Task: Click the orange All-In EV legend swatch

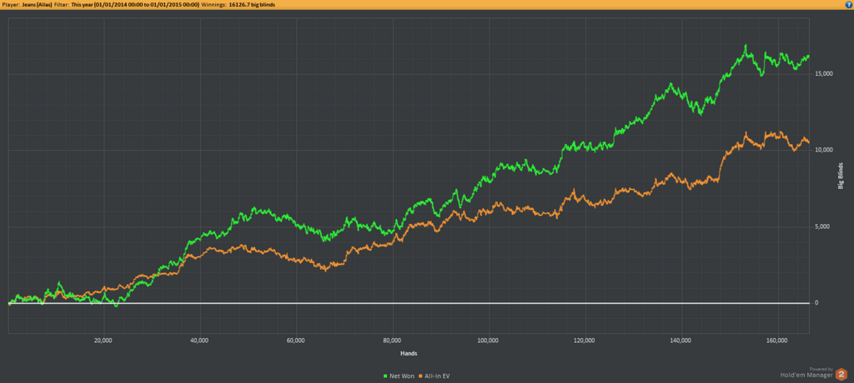Action: 419,376
